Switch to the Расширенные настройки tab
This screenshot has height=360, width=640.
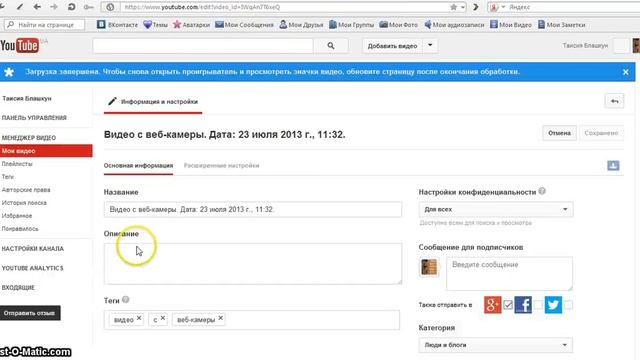221,166
